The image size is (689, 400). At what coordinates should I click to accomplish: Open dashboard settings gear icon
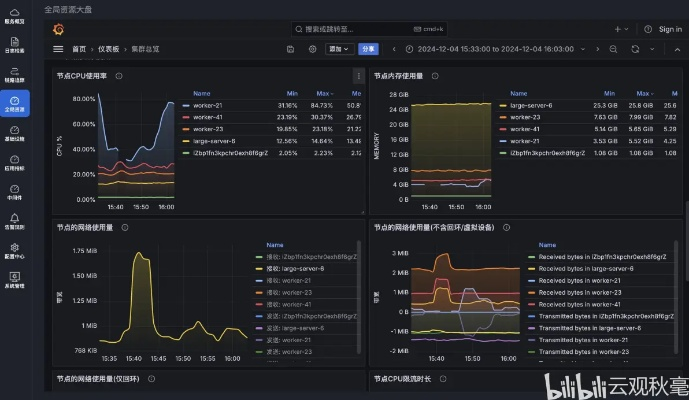pyautogui.click(x=312, y=48)
